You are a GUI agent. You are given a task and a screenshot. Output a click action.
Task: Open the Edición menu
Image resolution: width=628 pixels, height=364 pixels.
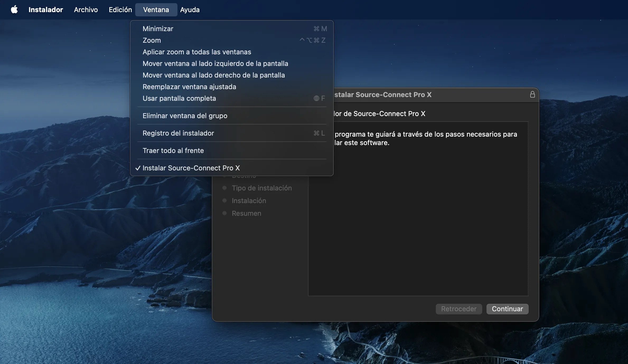pos(120,9)
